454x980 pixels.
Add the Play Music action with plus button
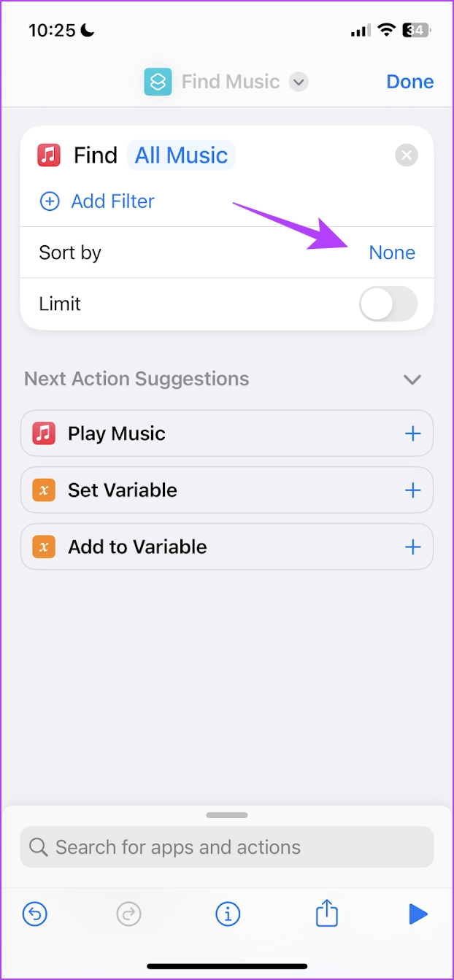[x=412, y=433]
